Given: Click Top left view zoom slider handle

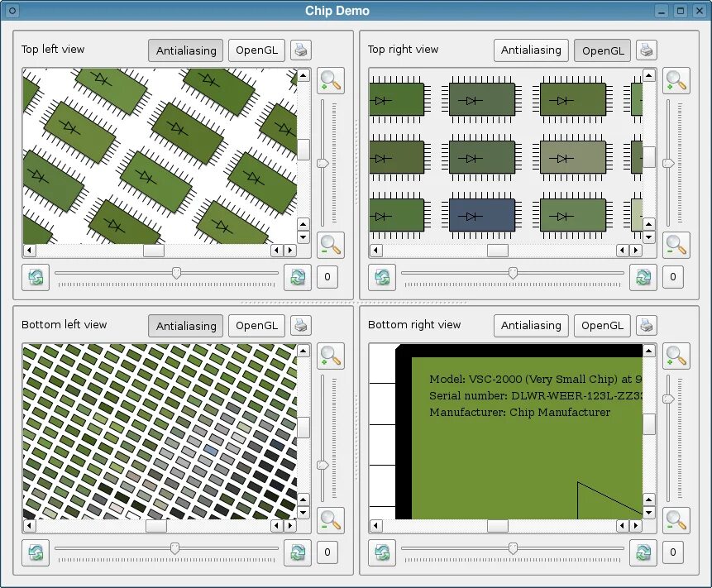Looking at the screenshot, I should [x=323, y=164].
